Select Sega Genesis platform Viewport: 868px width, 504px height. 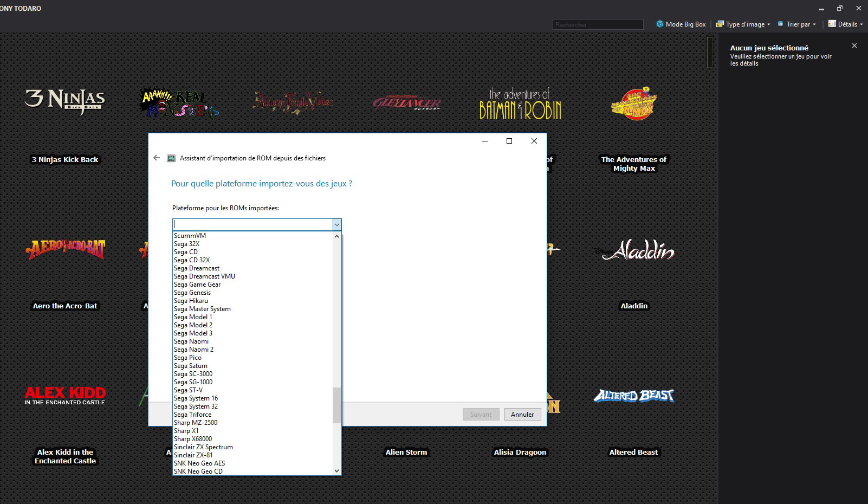point(252,293)
